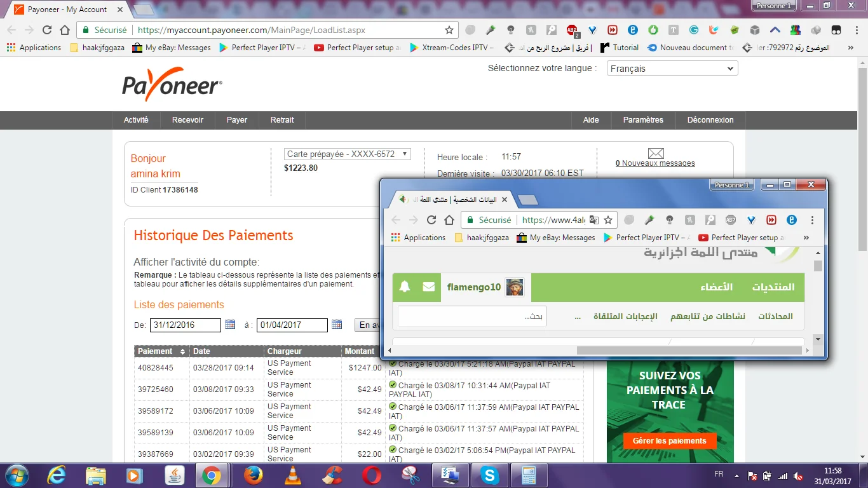Screen dimensions: 868x488
Task: Reload the Payoneer page
Action: pyautogui.click(x=47, y=30)
